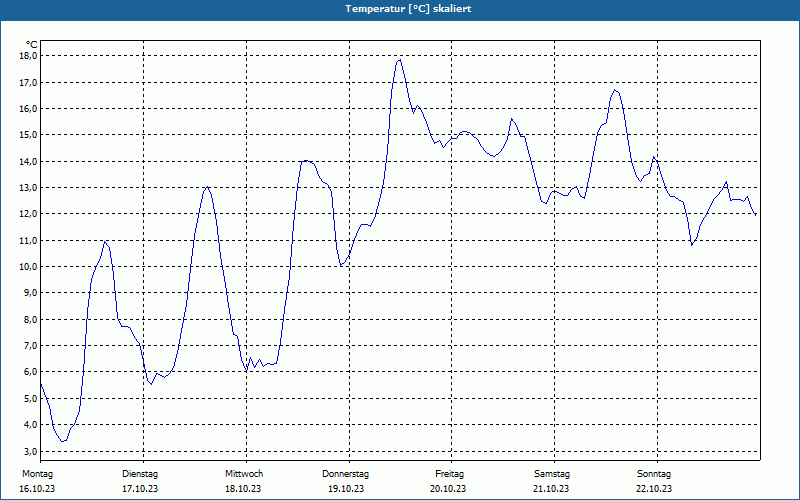
Task: Click the '15,0' y-axis label
Action: 28,135
